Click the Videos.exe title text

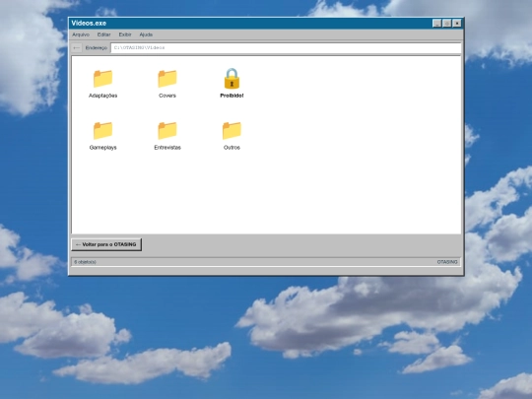pos(89,23)
